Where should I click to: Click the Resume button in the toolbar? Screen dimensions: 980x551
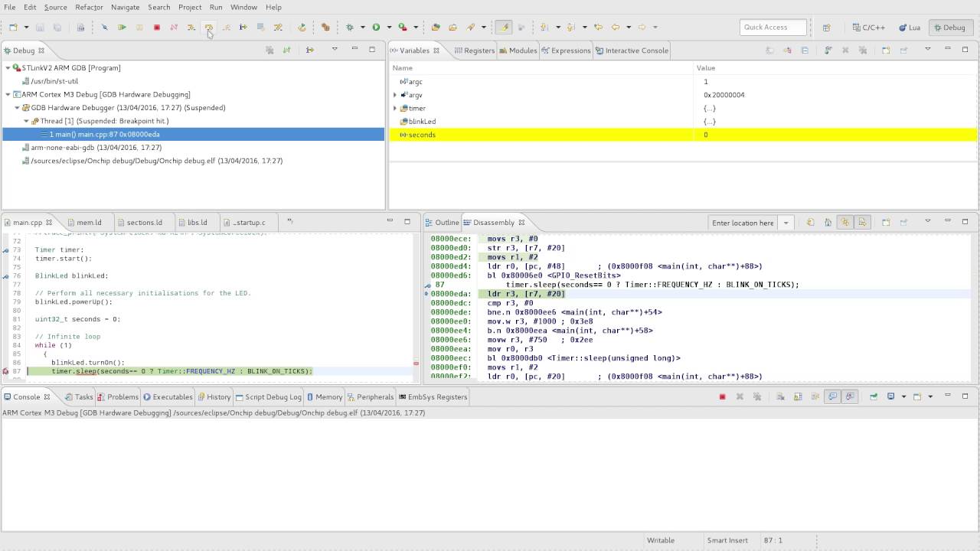tap(122, 28)
